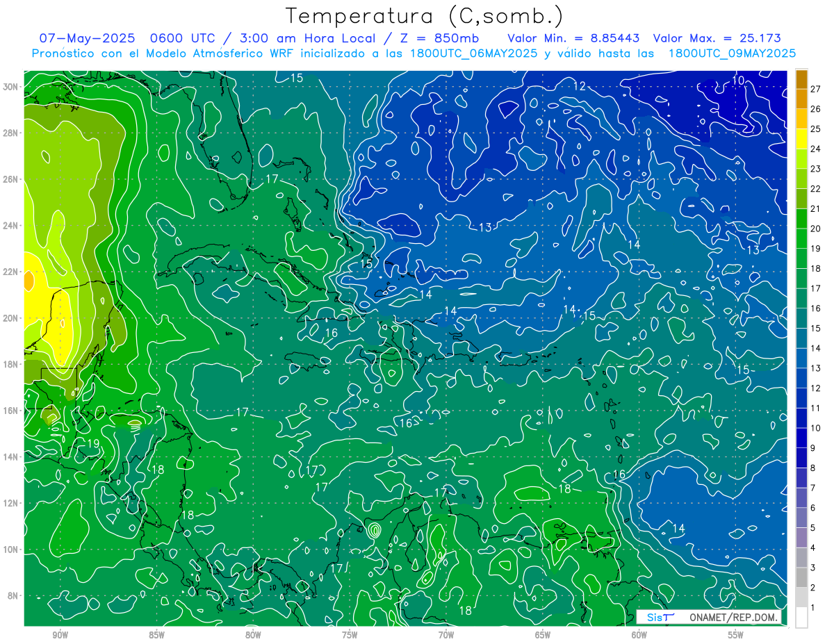Image resolution: width=834 pixels, height=644 pixels.
Task: Select the 'Z = 850mb' level label
Action: 439,39
